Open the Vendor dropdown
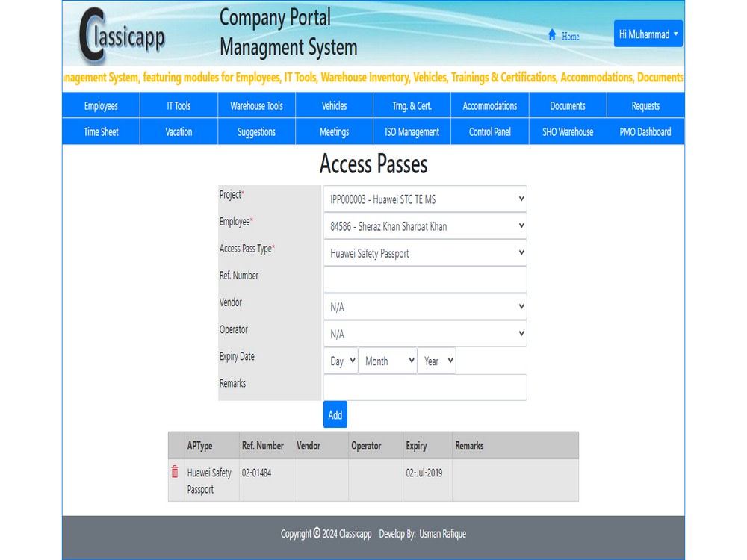The image size is (747, 560). click(x=424, y=306)
